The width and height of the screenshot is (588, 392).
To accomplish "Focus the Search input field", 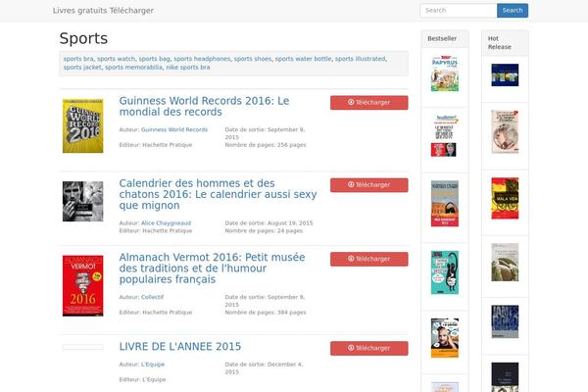I will tap(459, 11).
